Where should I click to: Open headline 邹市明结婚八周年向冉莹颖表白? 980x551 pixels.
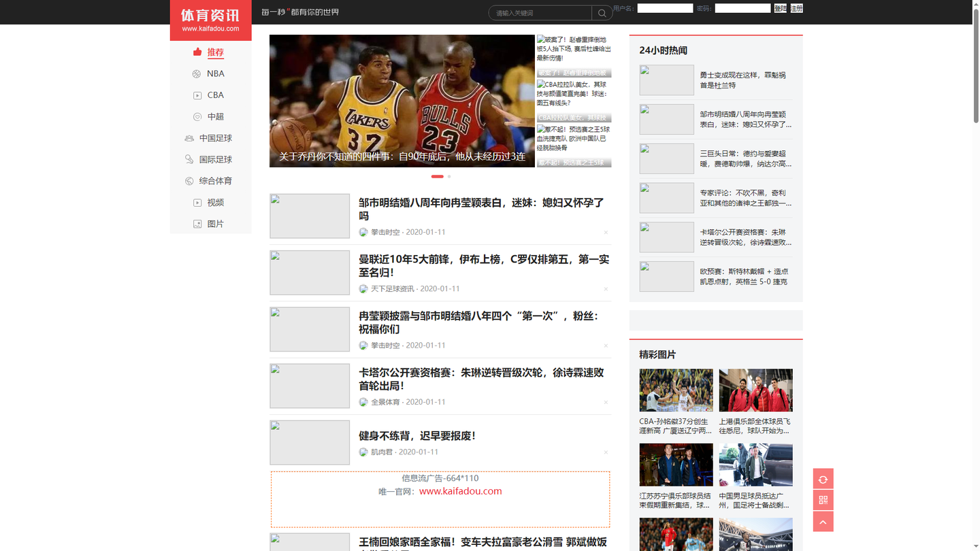(x=481, y=209)
